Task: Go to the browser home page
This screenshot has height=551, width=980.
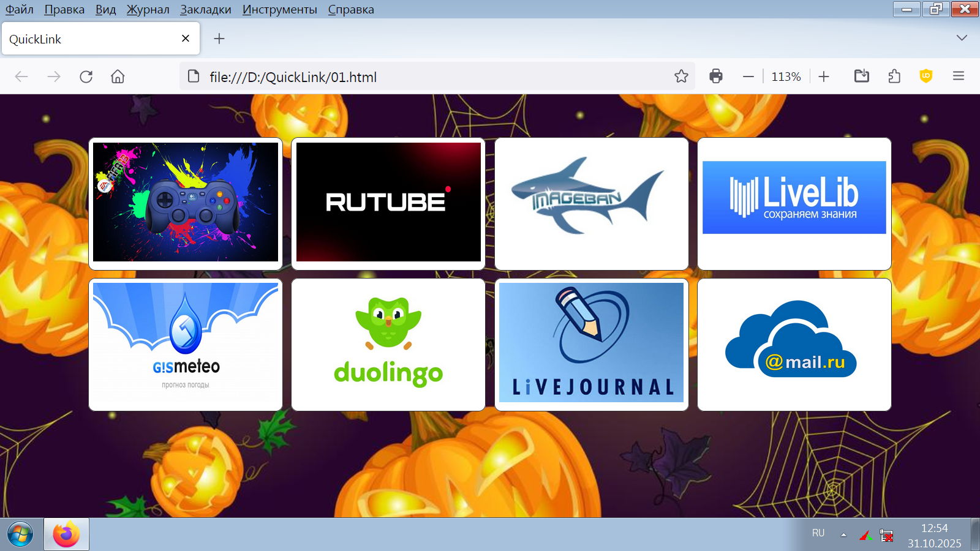Action: [x=118, y=77]
